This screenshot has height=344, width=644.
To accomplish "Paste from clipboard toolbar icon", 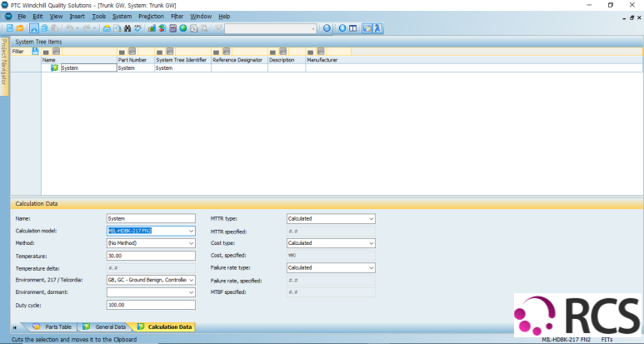I will 55,28.
